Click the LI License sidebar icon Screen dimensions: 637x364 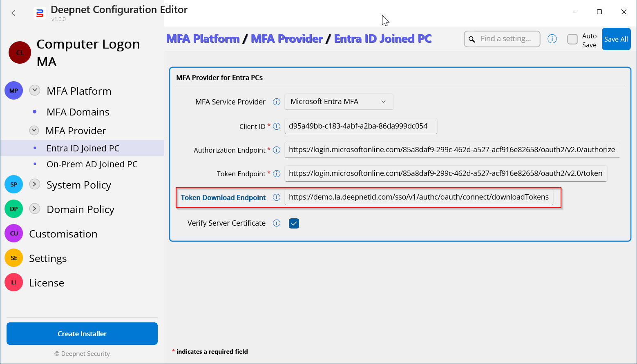[14, 283]
